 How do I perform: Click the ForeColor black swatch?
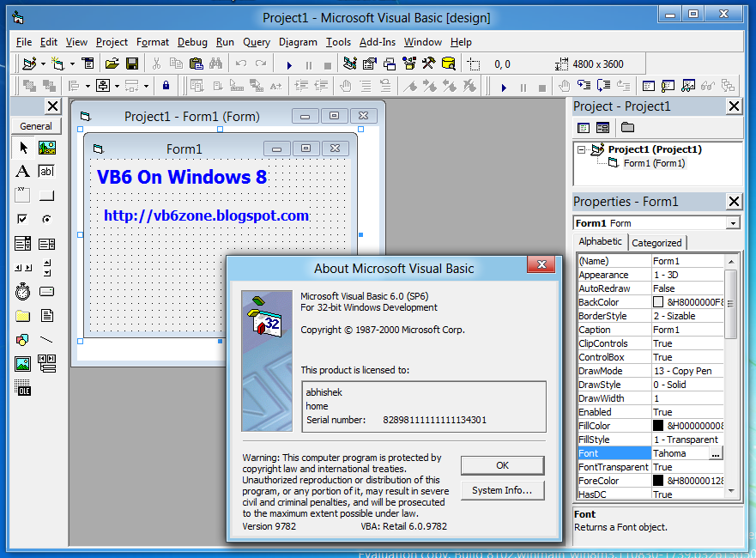tap(657, 481)
